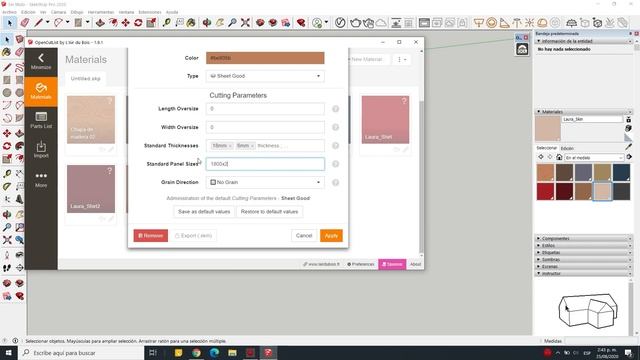This screenshot has height=360, width=640.
Task: Select the Untitled.skp tab
Action: pos(85,78)
